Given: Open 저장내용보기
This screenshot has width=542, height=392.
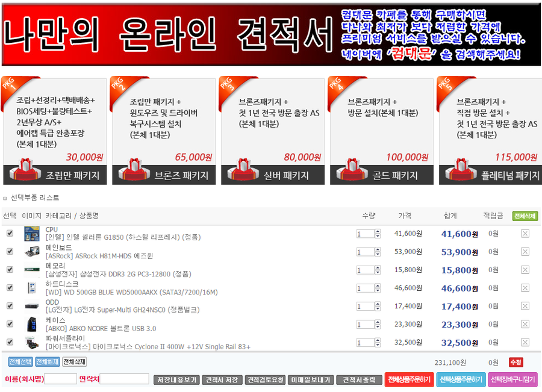Looking at the screenshot, I should tap(176, 380).
